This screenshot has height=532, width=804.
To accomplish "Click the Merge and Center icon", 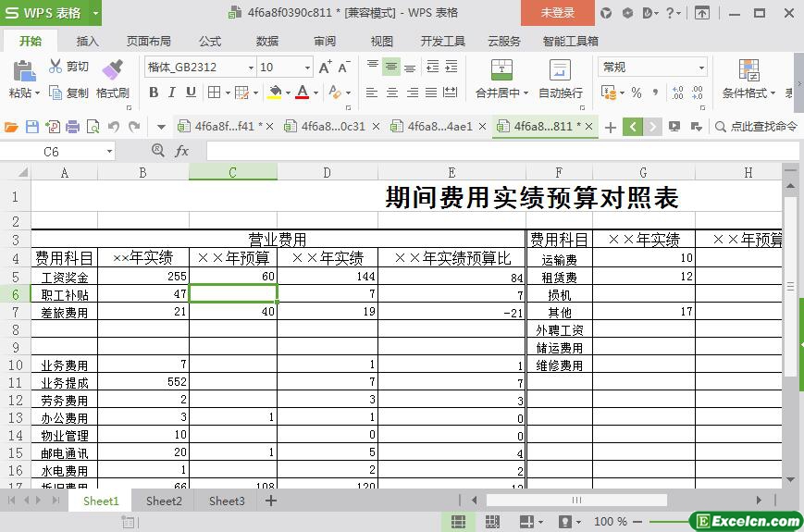I will [501, 70].
